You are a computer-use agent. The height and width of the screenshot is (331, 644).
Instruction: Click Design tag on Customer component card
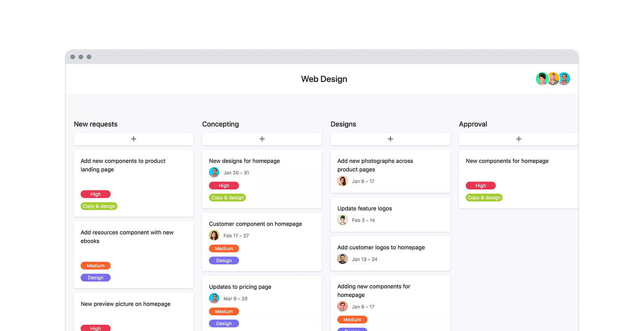point(224,261)
